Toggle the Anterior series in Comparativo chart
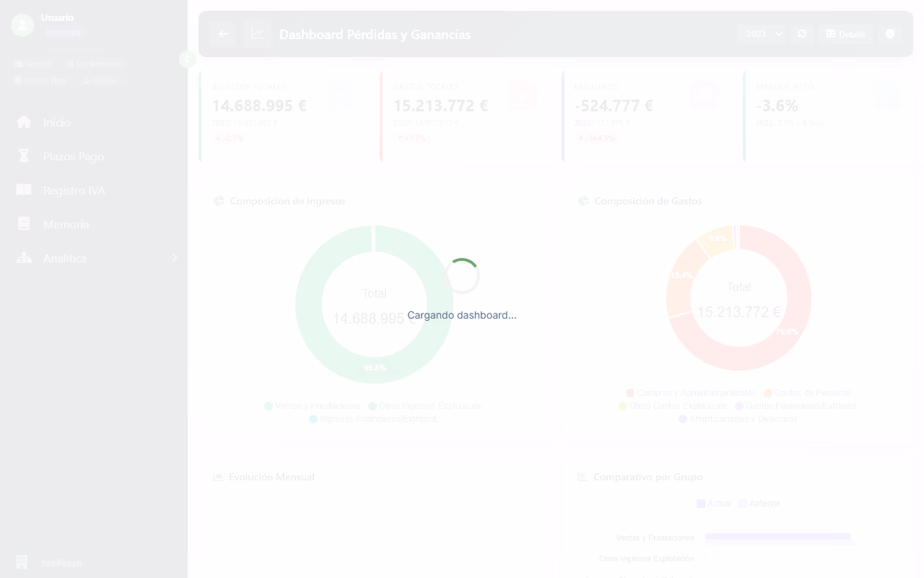The width and height of the screenshot is (924, 578). (759, 504)
